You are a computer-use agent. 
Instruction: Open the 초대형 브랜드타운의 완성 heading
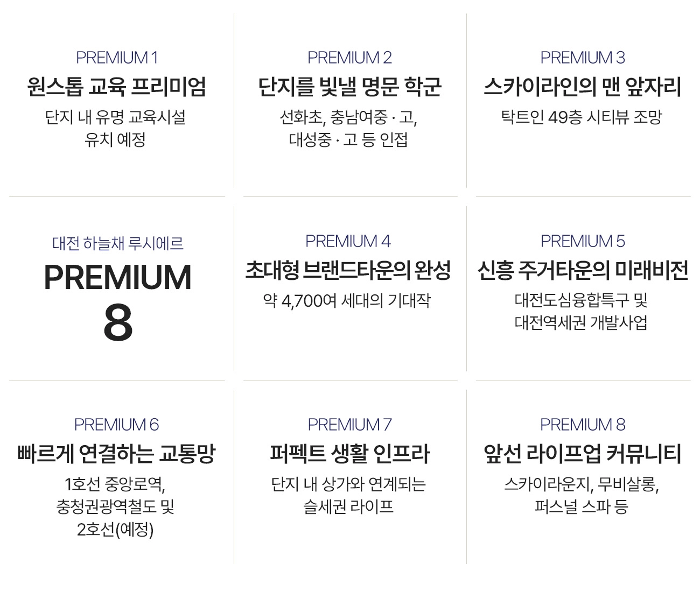coord(348,270)
